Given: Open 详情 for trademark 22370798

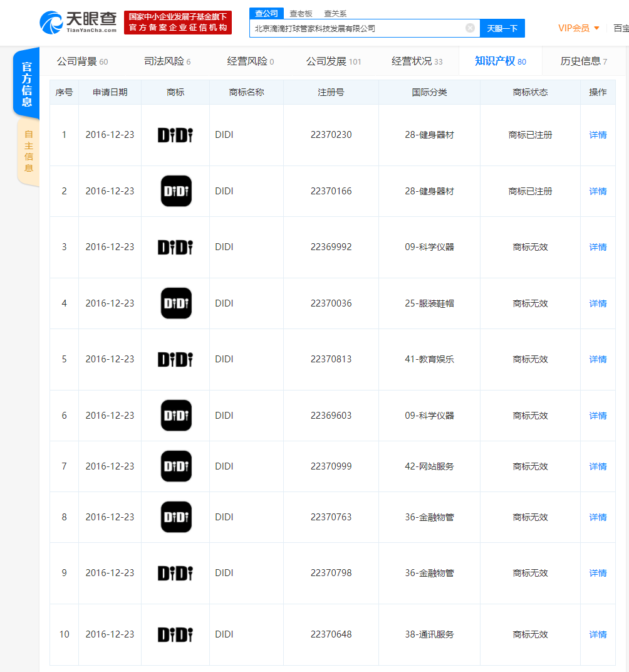Looking at the screenshot, I should 598,573.
